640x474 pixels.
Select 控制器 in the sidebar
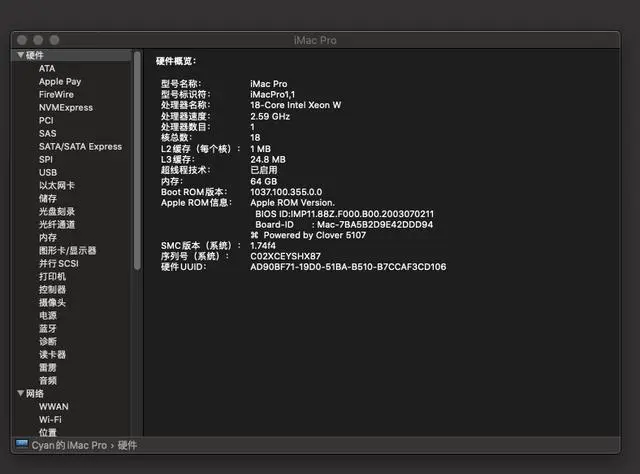(x=52, y=289)
